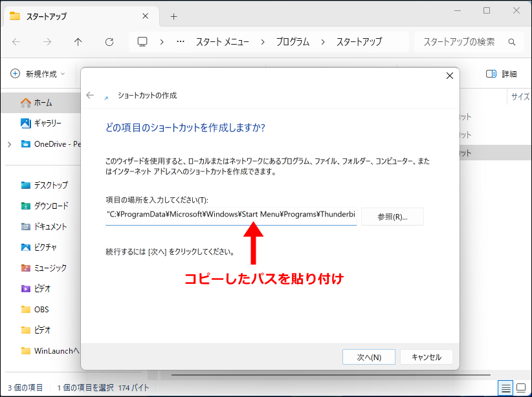Toggle the details pane button
The height and width of the screenshot is (397, 532).
coord(501,74)
